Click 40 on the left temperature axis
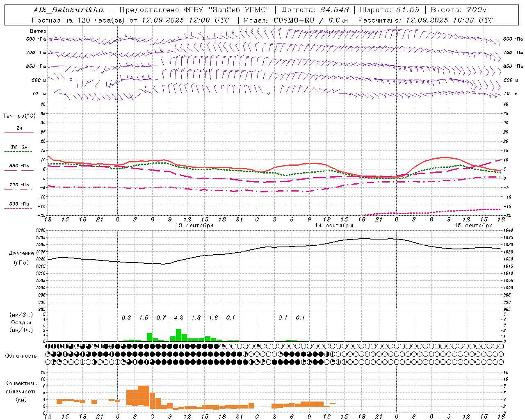 pyautogui.click(x=43, y=105)
